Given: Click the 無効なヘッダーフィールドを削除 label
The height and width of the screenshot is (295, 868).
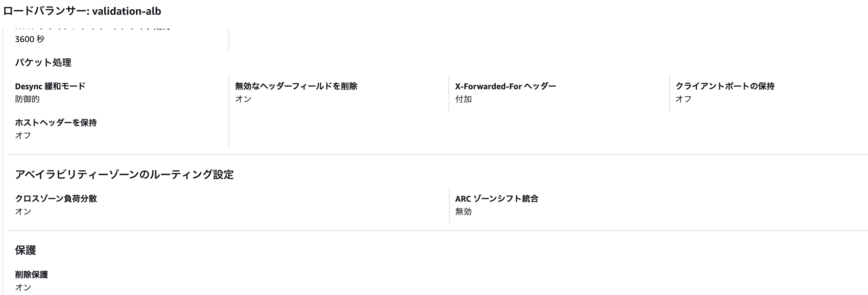Looking at the screenshot, I should tap(296, 86).
